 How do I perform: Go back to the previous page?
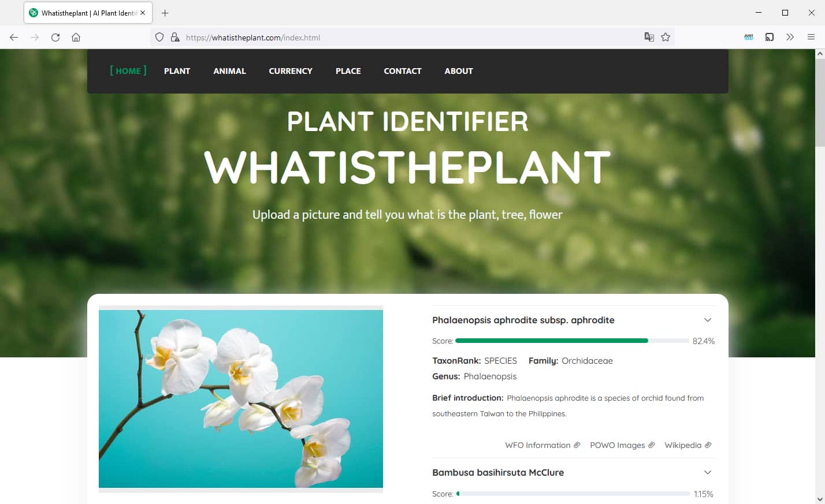tap(14, 38)
